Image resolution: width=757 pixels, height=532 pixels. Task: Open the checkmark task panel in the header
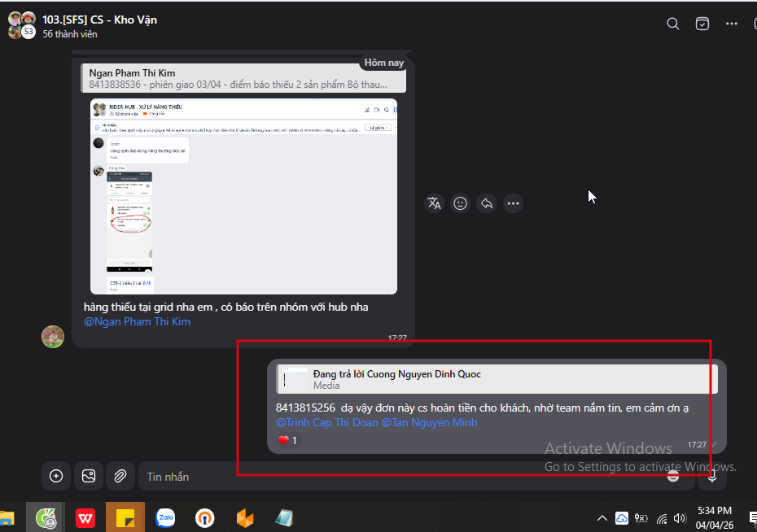[702, 24]
